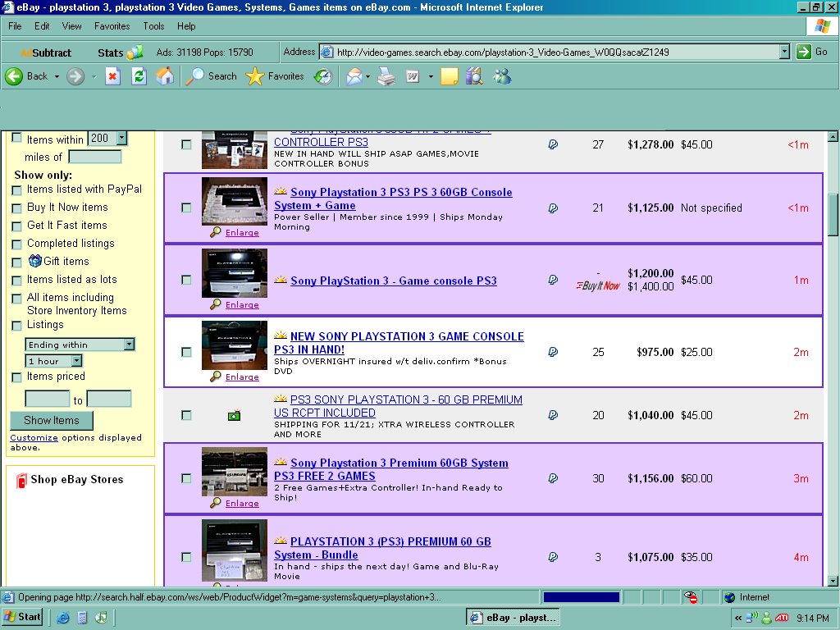Click the page loading progress bar
The image size is (840, 630).
tap(582, 597)
